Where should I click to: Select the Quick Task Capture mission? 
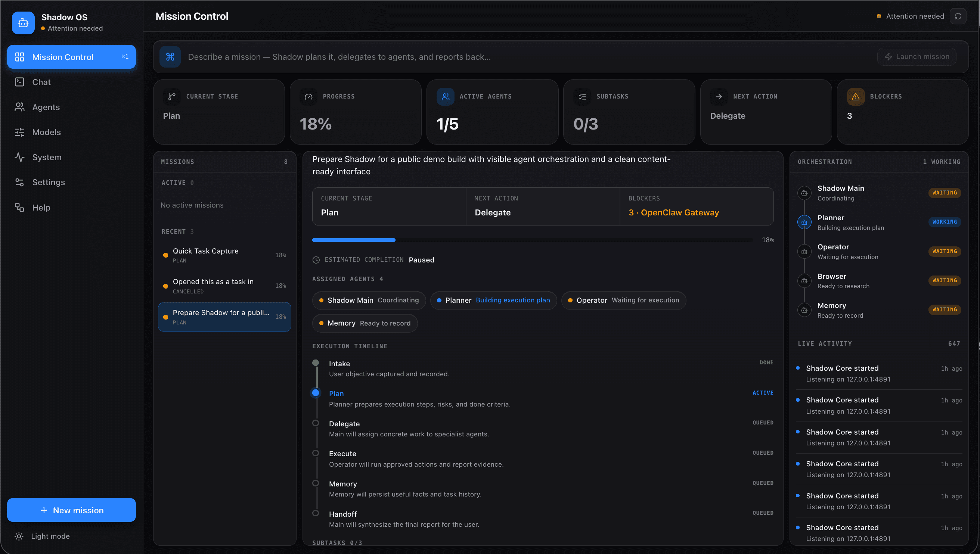pyautogui.click(x=224, y=255)
